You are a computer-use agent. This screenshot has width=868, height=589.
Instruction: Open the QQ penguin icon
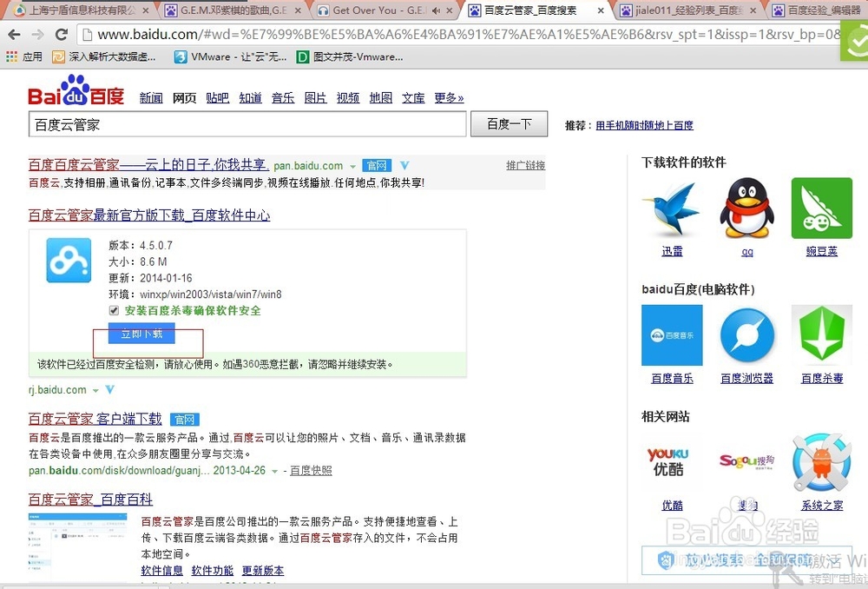point(746,208)
